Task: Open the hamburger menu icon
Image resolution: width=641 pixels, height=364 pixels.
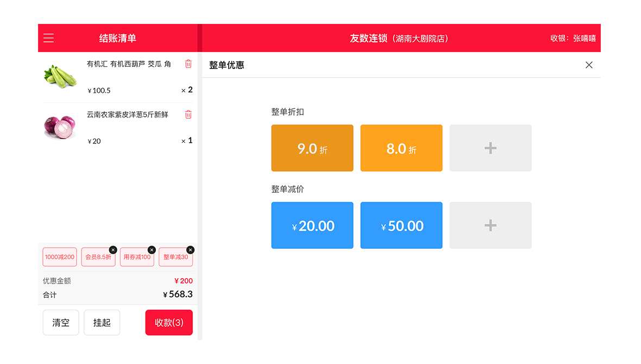Action: [x=49, y=38]
